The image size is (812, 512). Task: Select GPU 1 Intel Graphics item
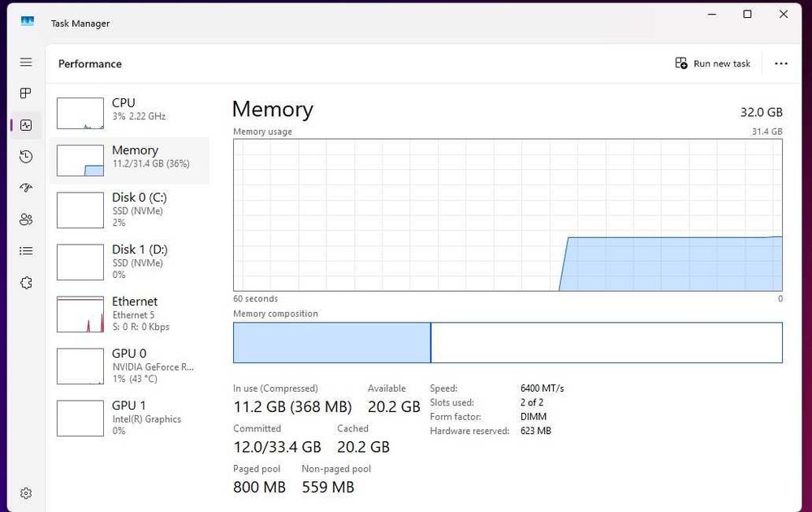(130, 418)
